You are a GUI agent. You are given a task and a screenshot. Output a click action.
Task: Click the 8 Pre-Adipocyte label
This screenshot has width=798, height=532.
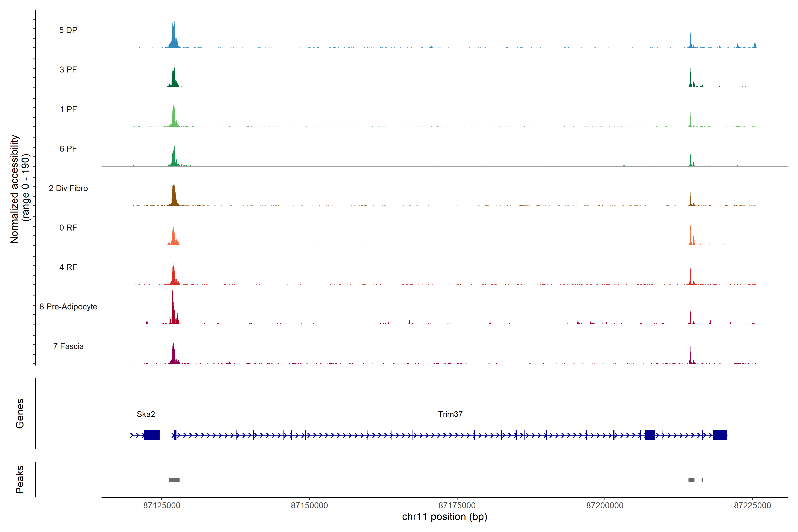(x=68, y=307)
